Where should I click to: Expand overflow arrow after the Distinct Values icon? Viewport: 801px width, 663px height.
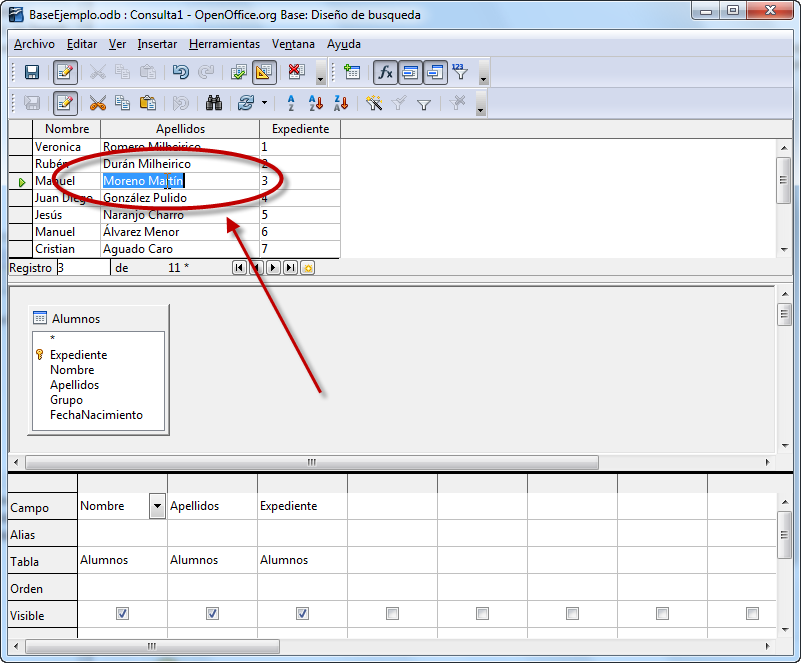[483, 72]
